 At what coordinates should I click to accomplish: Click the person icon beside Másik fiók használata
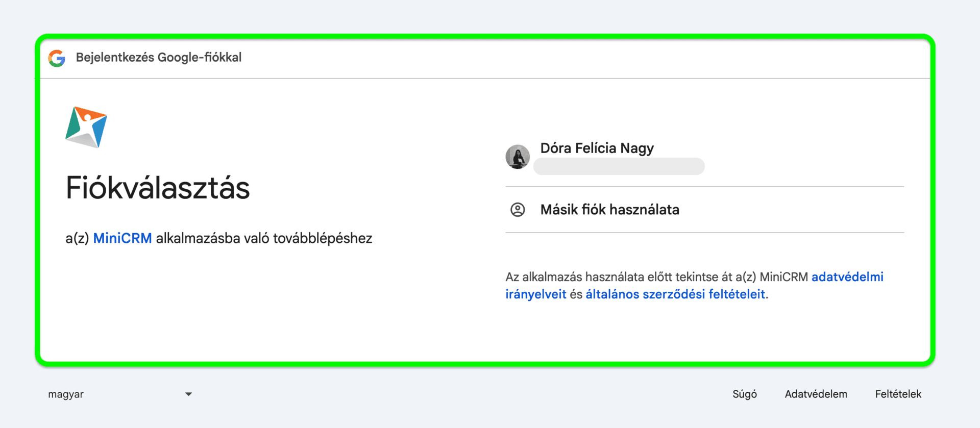517,210
